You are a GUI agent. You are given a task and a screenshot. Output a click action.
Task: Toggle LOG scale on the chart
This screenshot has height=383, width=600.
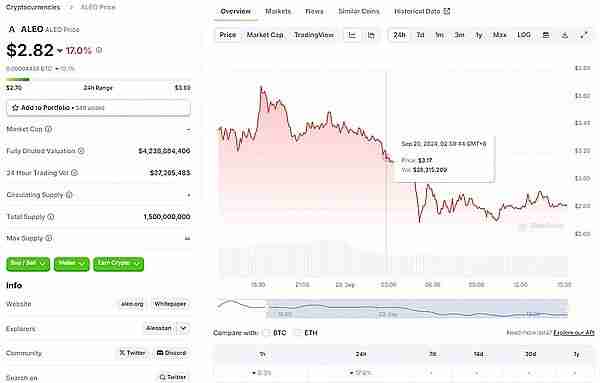click(523, 35)
